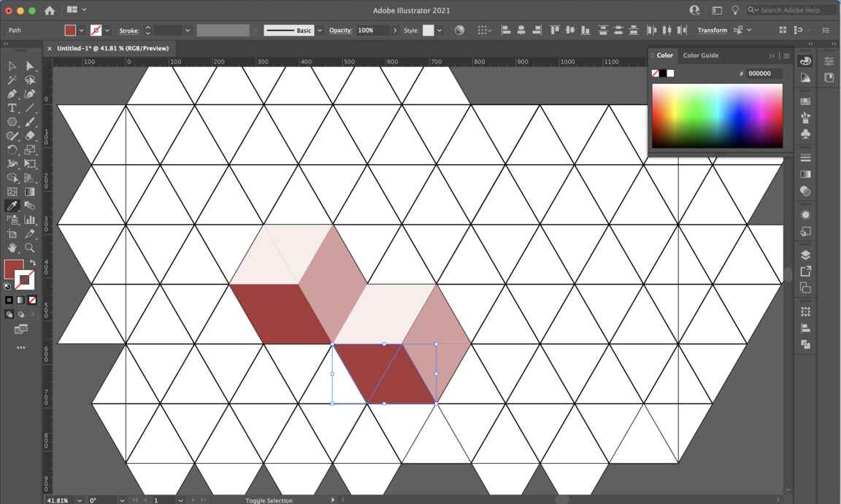Select the Type tool

click(12, 108)
